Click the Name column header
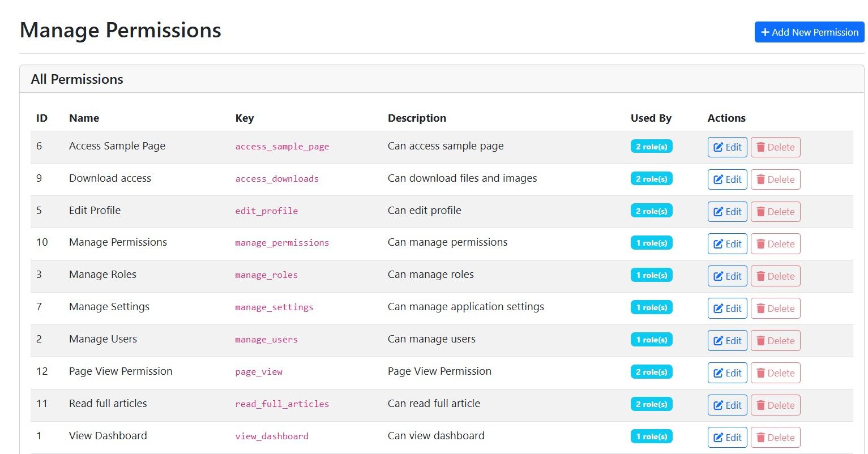Screen dimensions: 868x454 (84, 118)
